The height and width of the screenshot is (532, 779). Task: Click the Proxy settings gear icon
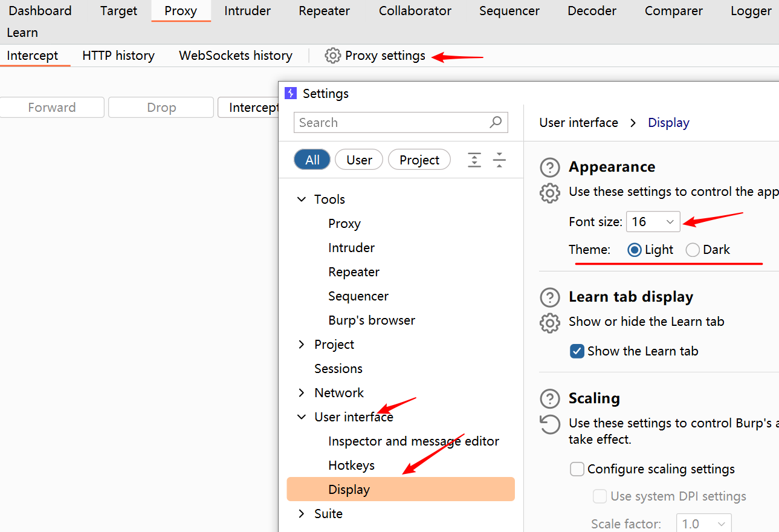[332, 56]
